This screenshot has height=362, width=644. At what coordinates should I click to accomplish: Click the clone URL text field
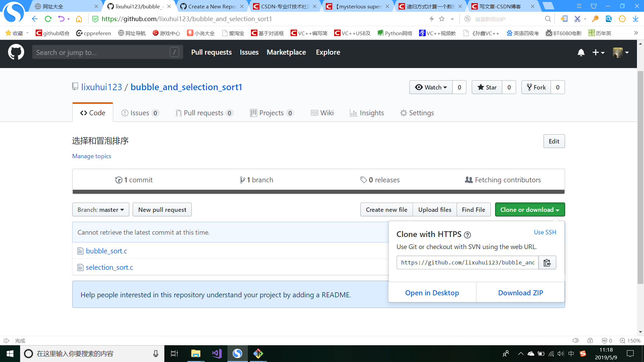pos(468,262)
